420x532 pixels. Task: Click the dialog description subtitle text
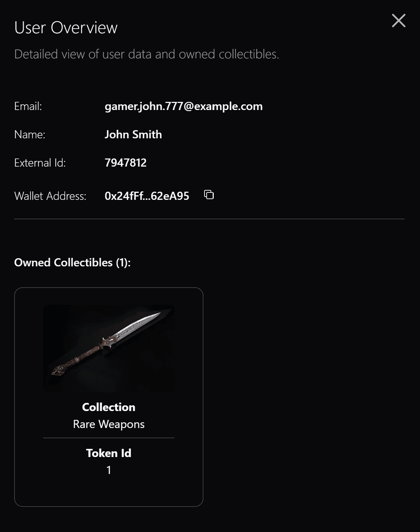click(x=146, y=54)
